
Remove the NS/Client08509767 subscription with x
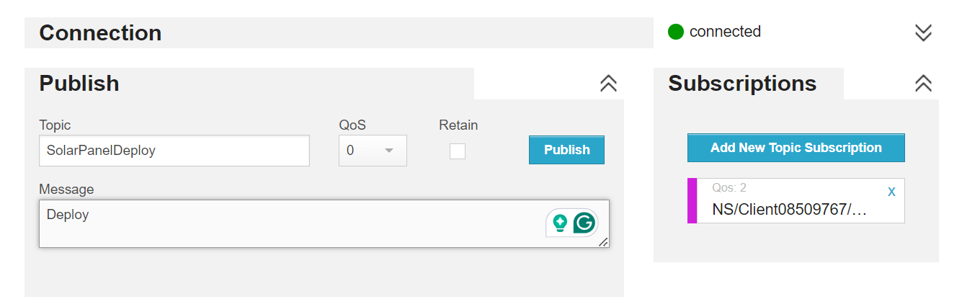click(891, 192)
